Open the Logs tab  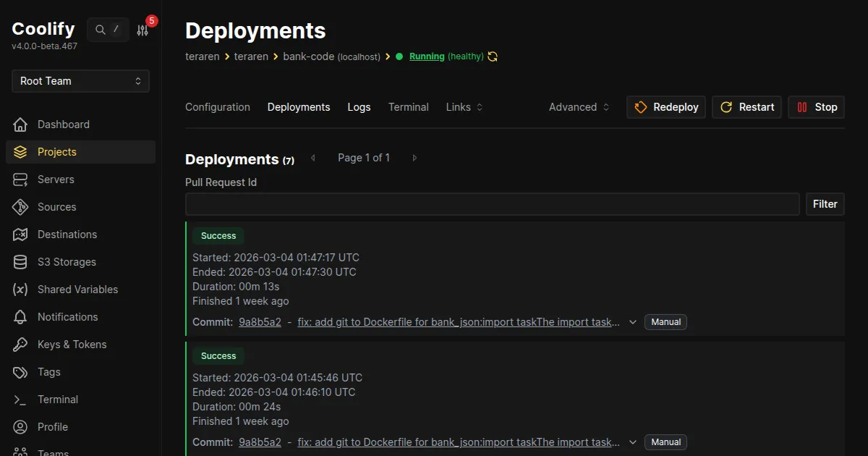(x=359, y=106)
